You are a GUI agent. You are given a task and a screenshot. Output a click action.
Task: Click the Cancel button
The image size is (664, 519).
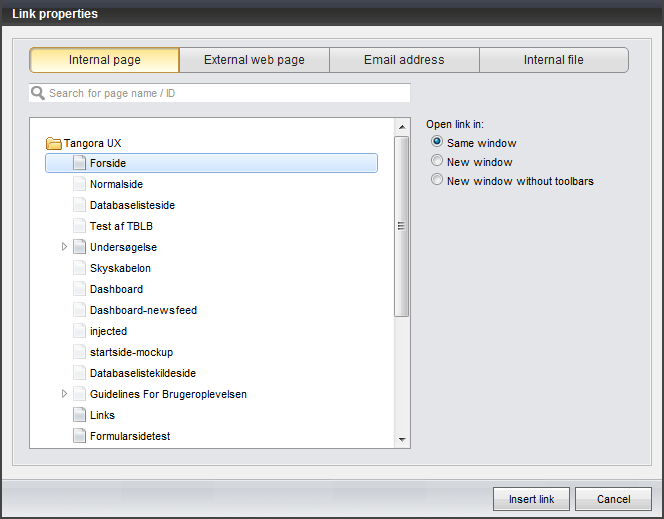pyautogui.click(x=613, y=499)
